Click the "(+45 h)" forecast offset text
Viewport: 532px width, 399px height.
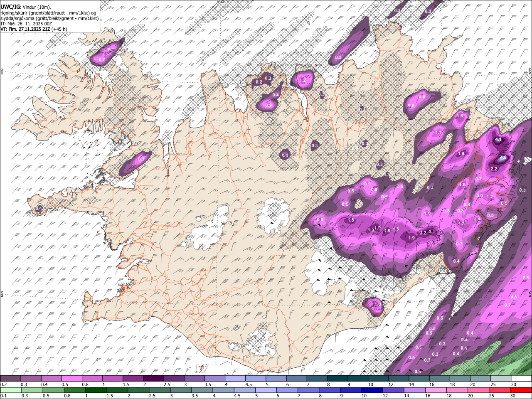[x=59, y=30]
